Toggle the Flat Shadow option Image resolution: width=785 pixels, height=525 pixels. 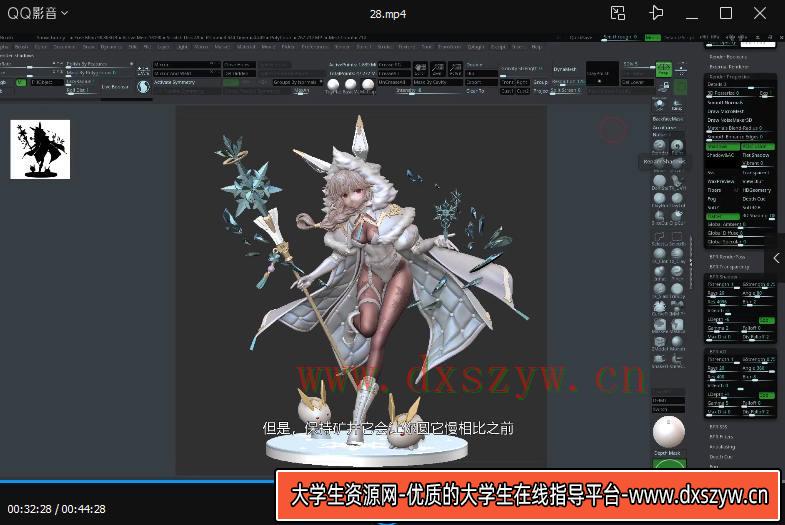tap(756, 155)
